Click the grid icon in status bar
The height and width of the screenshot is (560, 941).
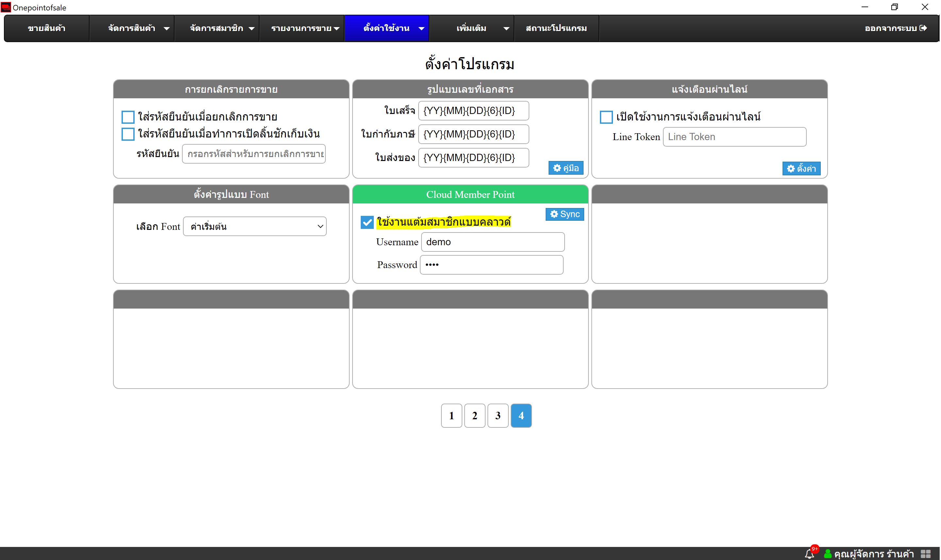point(926,553)
